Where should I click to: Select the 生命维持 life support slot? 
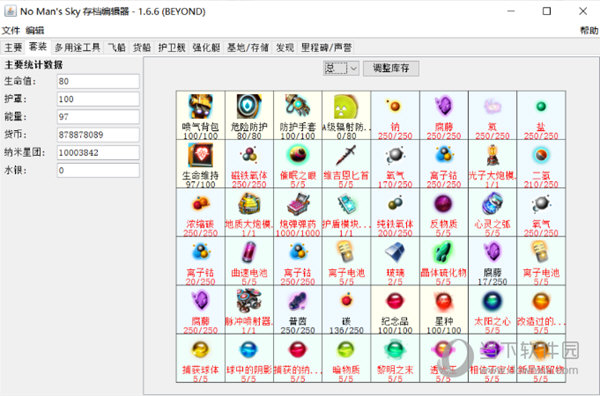[x=201, y=164]
